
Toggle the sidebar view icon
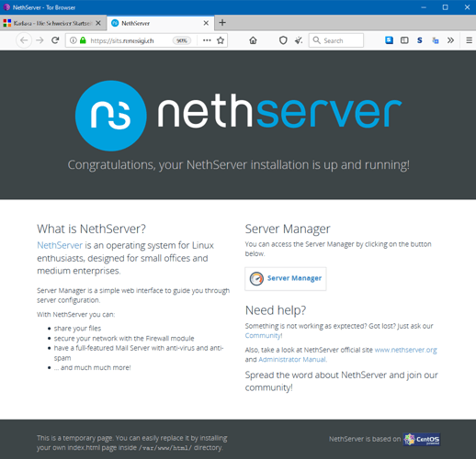click(x=404, y=40)
